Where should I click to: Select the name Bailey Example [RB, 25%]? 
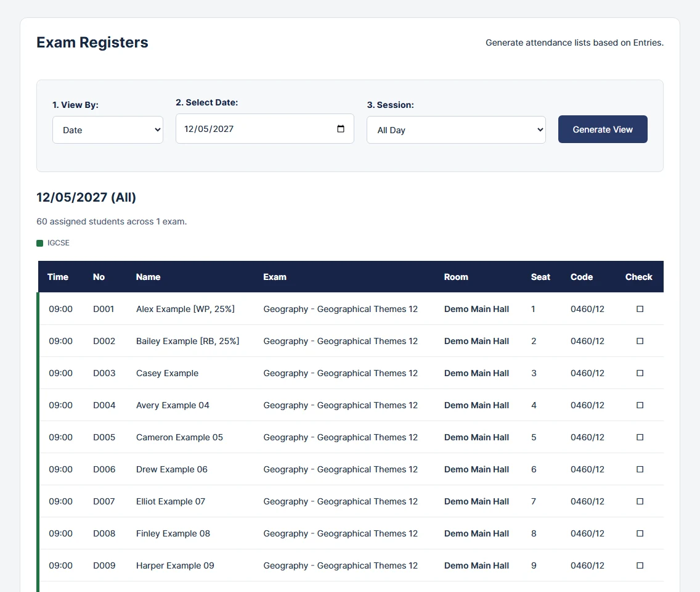[187, 341]
